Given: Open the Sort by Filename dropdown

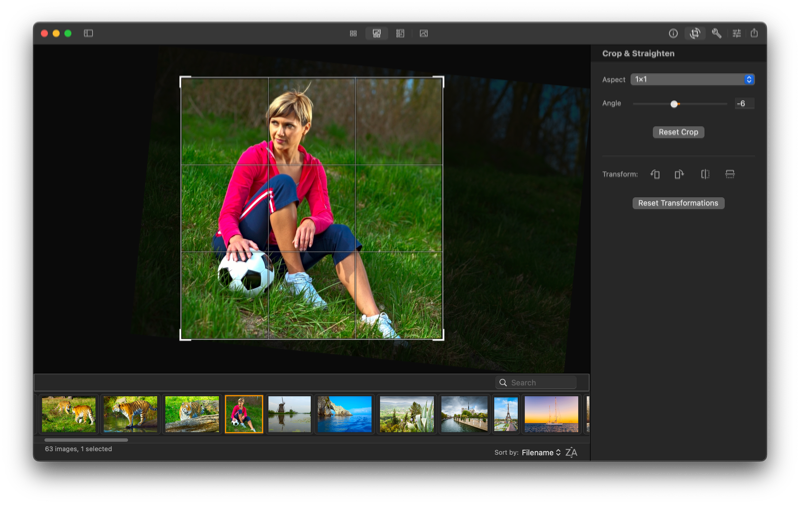Looking at the screenshot, I should point(541,453).
